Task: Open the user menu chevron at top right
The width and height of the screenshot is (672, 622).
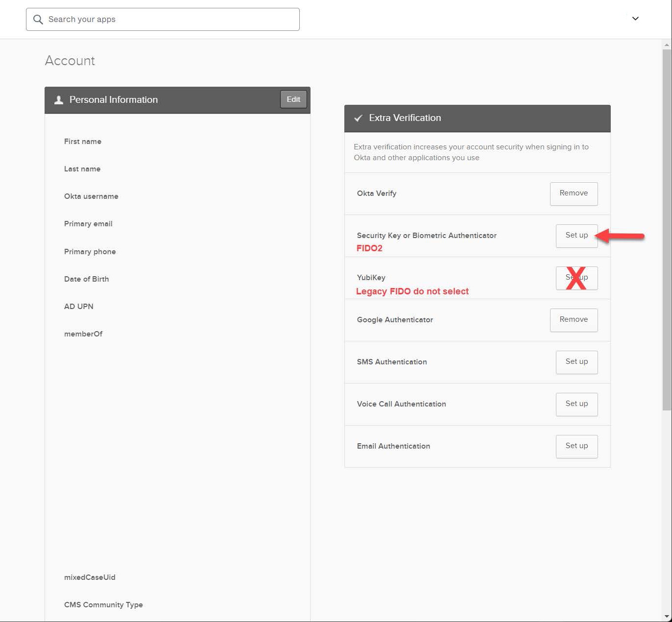Action: pos(635,19)
